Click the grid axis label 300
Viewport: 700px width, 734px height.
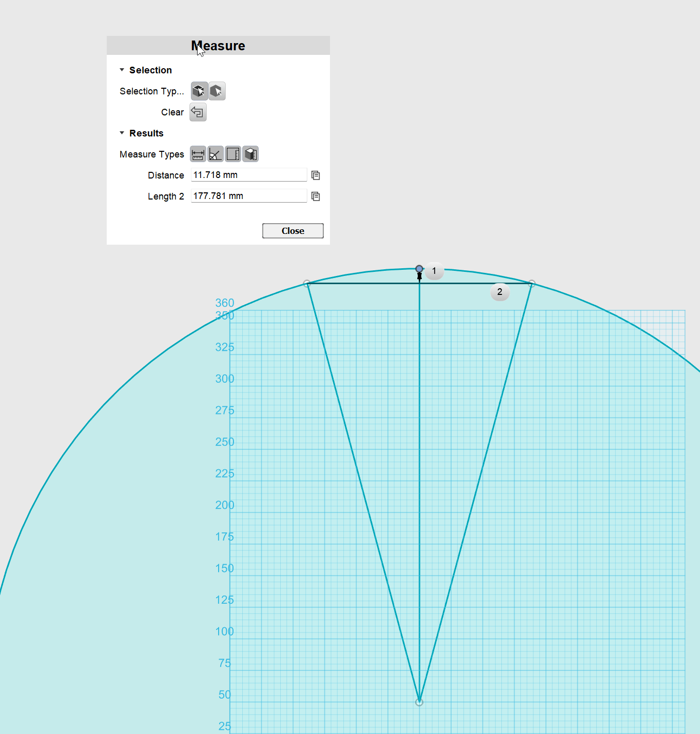coord(225,379)
